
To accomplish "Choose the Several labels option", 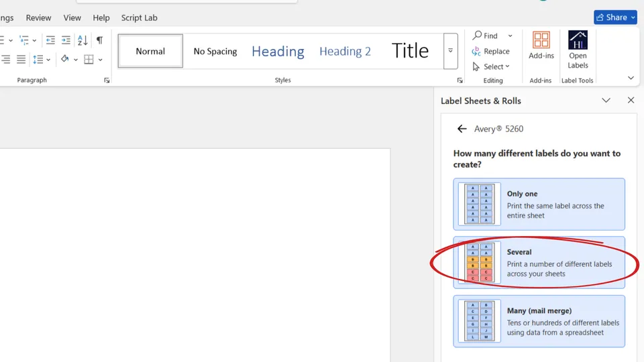I will (539, 263).
